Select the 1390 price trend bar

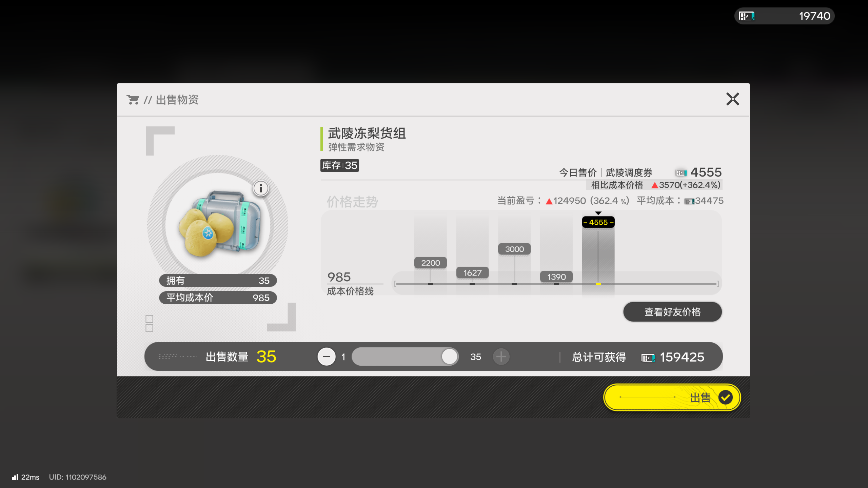pyautogui.click(x=556, y=277)
